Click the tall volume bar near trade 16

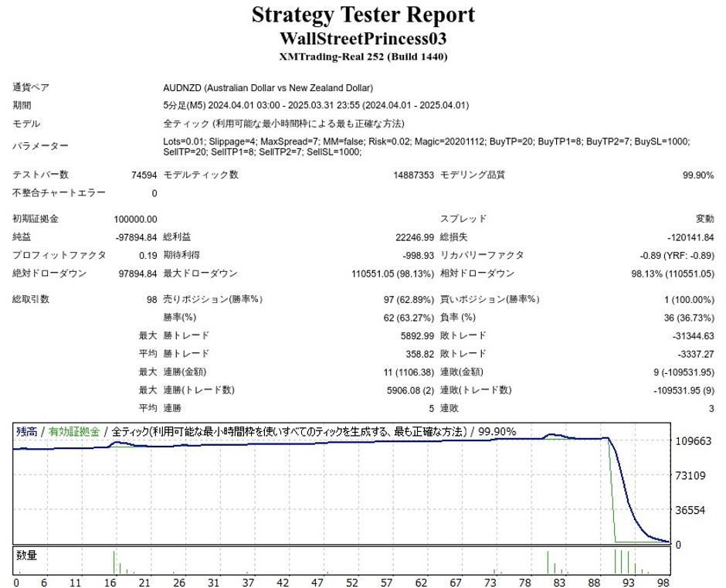(x=114, y=563)
